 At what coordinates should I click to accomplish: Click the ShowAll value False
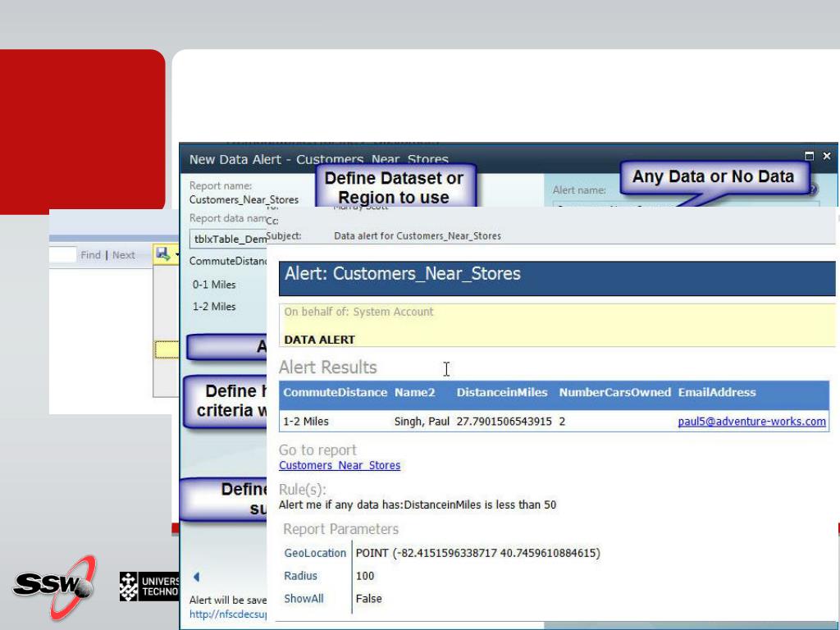pyautogui.click(x=368, y=599)
